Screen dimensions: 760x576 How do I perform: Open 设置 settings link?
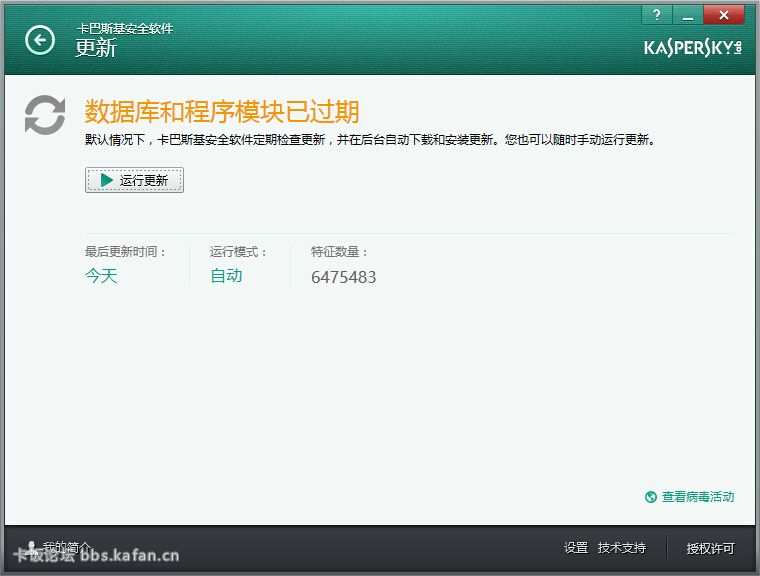[576, 548]
